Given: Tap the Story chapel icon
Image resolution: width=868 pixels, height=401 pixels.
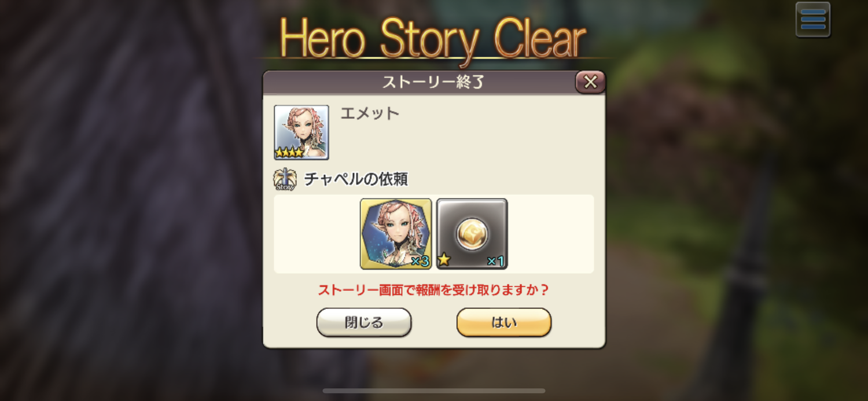Looking at the screenshot, I should tap(285, 179).
